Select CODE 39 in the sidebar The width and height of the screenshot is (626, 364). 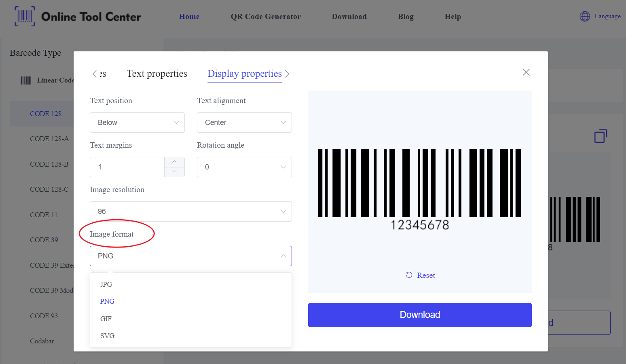click(x=44, y=240)
